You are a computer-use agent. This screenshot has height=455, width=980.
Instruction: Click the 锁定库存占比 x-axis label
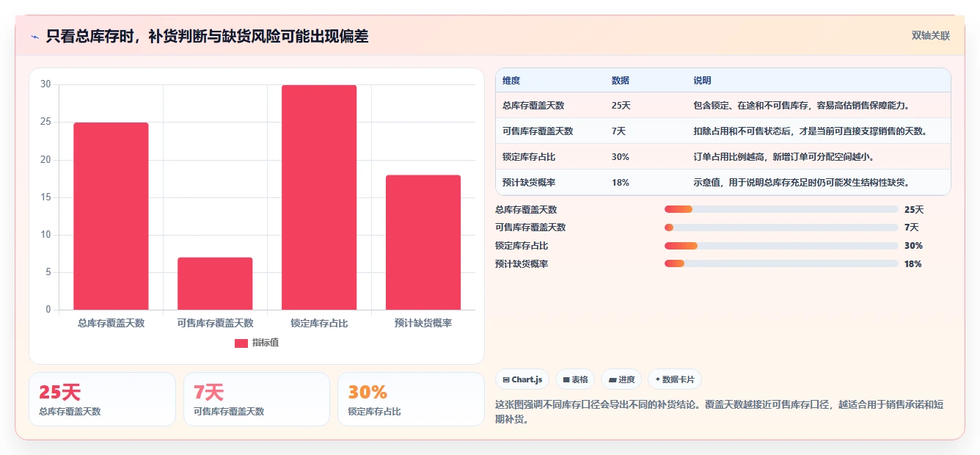coord(319,323)
